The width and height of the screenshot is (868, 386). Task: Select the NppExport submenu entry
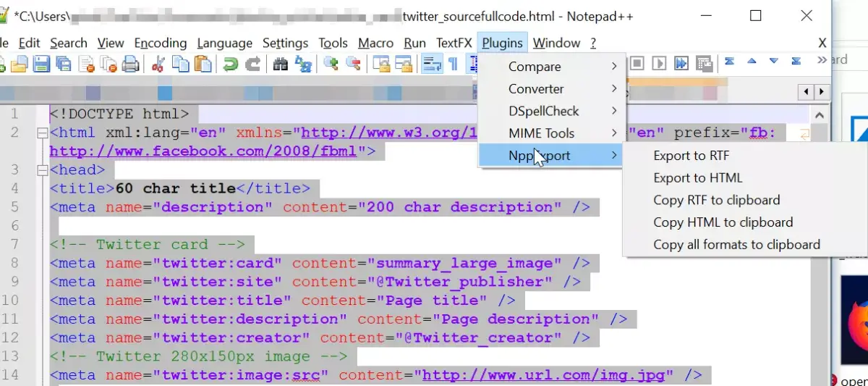pyautogui.click(x=551, y=156)
